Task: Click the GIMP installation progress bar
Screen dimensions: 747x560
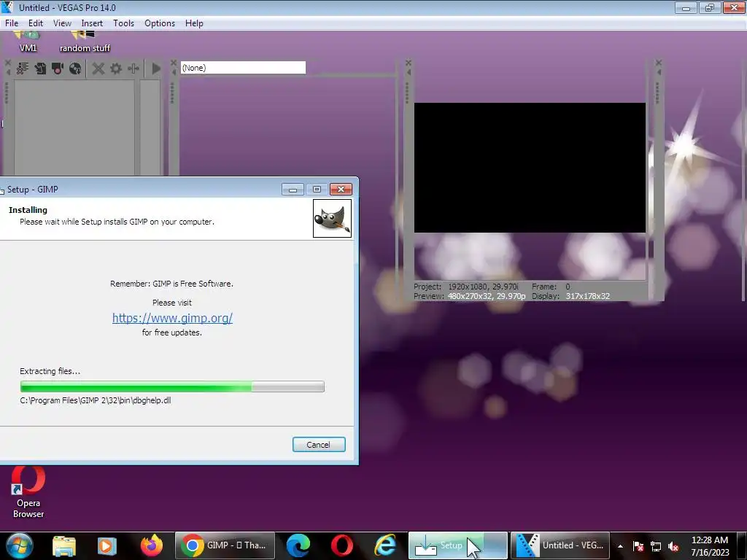Action: pyautogui.click(x=172, y=386)
